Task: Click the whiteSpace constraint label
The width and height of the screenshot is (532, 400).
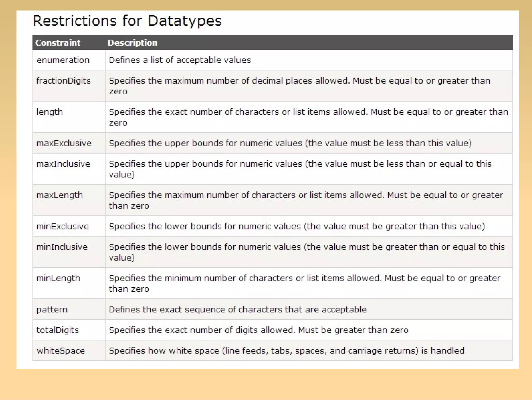Action: (61, 351)
